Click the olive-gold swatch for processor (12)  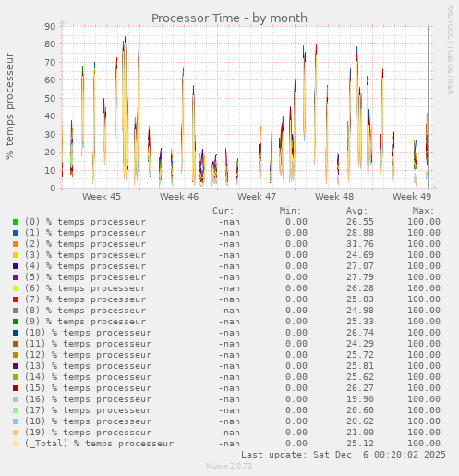click(16, 355)
